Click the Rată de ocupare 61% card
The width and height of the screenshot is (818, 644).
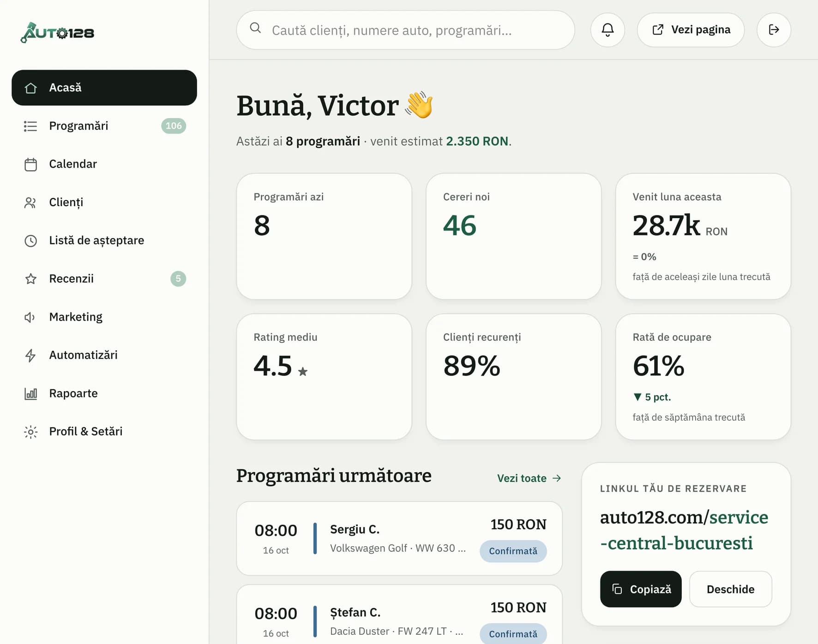(703, 377)
